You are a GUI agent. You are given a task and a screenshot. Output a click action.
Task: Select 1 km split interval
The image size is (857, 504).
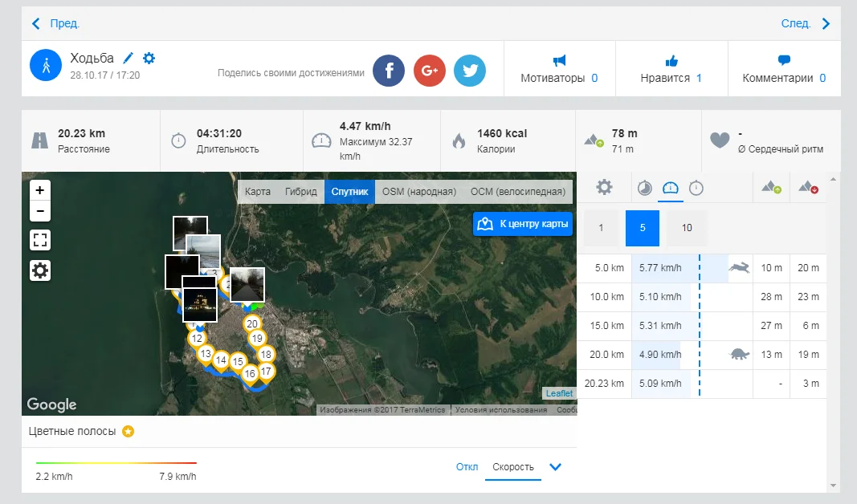point(601,228)
